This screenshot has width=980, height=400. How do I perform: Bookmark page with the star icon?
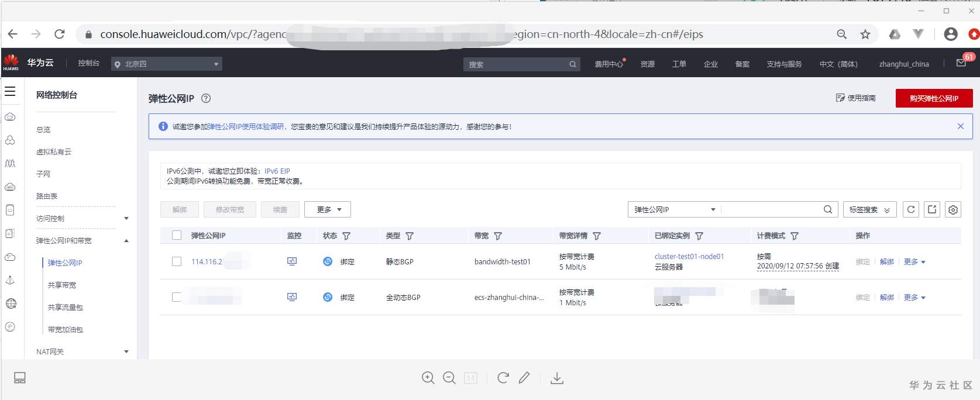865,35
